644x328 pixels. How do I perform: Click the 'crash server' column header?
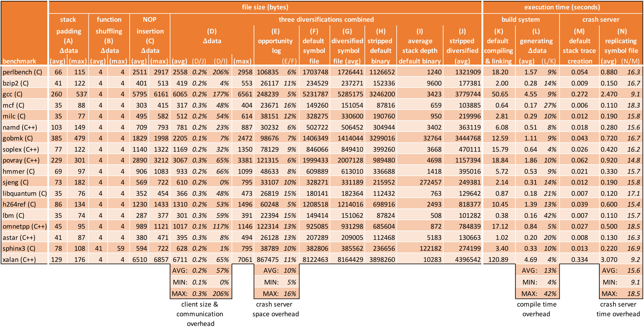coord(601,19)
